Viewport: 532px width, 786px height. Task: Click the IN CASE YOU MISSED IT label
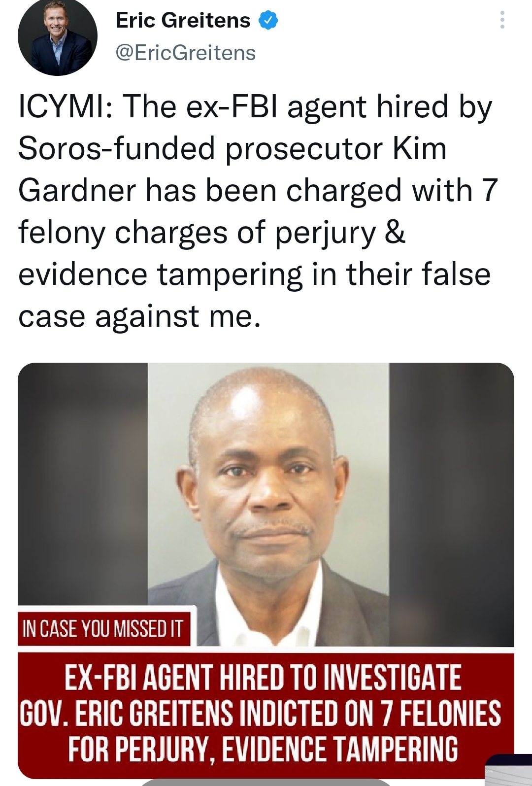(x=104, y=629)
